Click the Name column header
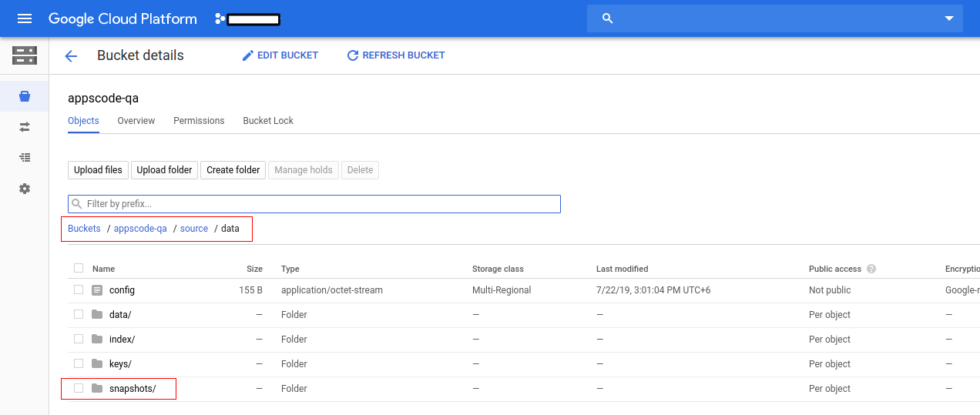The height and width of the screenshot is (415, 980). pos(103,269)
